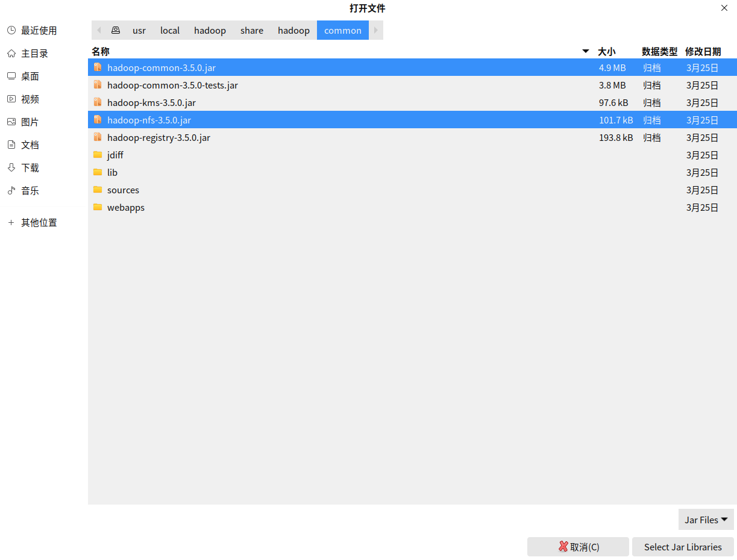Click the download icon for 下载
This screenshot has height=560, width=737.
[11, 167]
